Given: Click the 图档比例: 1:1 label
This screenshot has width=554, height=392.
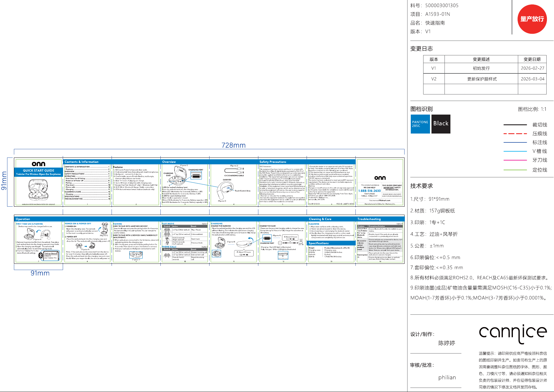Looking at the screenshot, I should pyautogui.click(x=532, y=109).
